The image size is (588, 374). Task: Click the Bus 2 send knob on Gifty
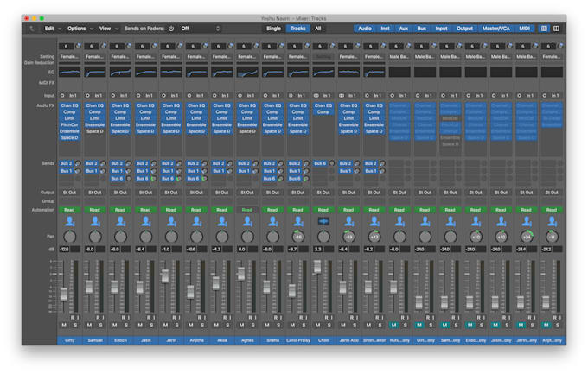click(x=78, y=164)
